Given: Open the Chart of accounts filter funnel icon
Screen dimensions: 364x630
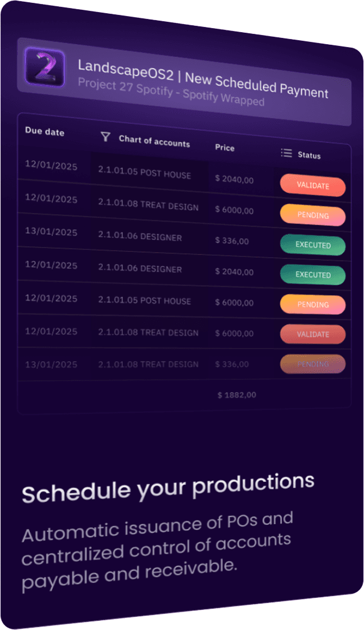Looking at the screenshot, I should click(105, 137).
